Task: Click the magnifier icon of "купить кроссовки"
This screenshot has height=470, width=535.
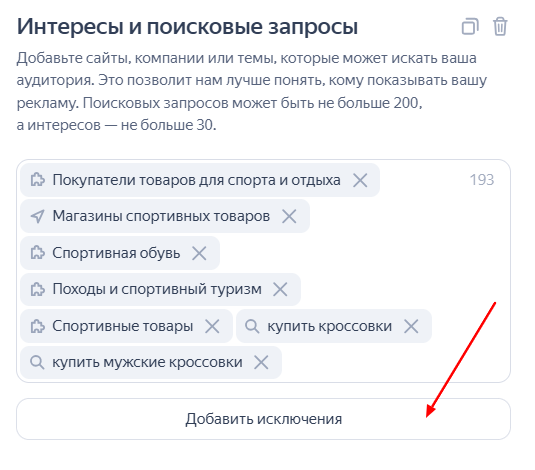Action: (252, 326)
